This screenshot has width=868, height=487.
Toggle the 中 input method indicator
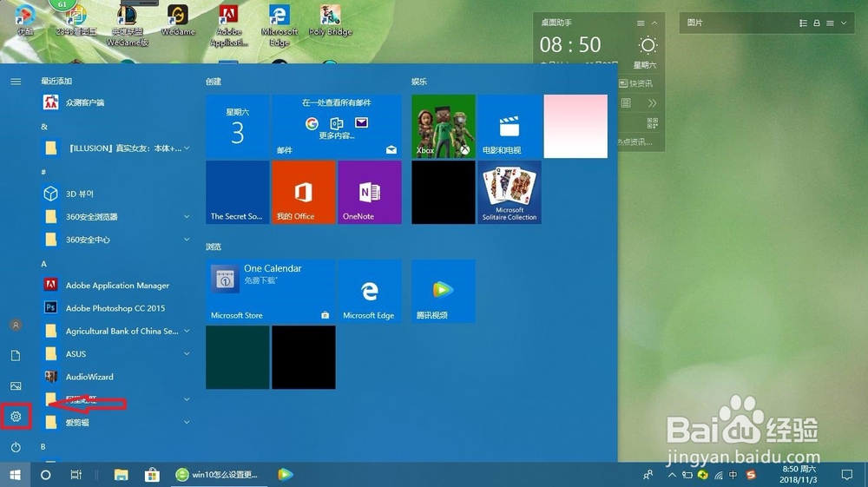[x=733, y=475]
